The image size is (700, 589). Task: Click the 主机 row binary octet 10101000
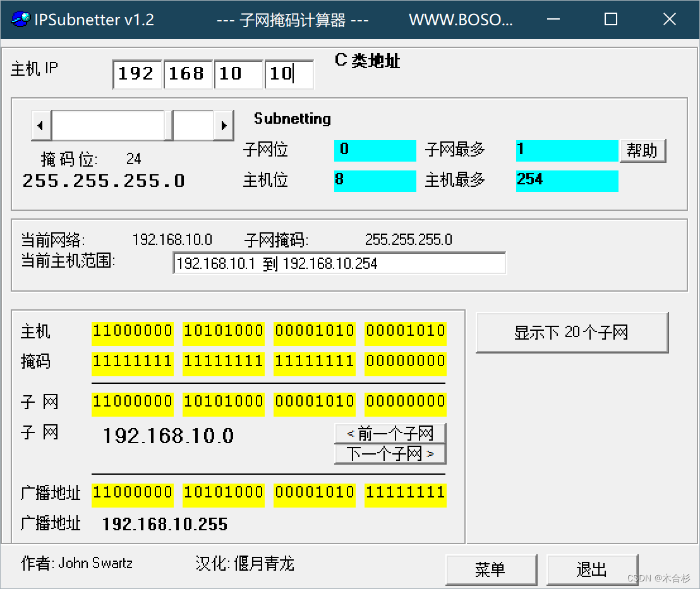(224, 333)
